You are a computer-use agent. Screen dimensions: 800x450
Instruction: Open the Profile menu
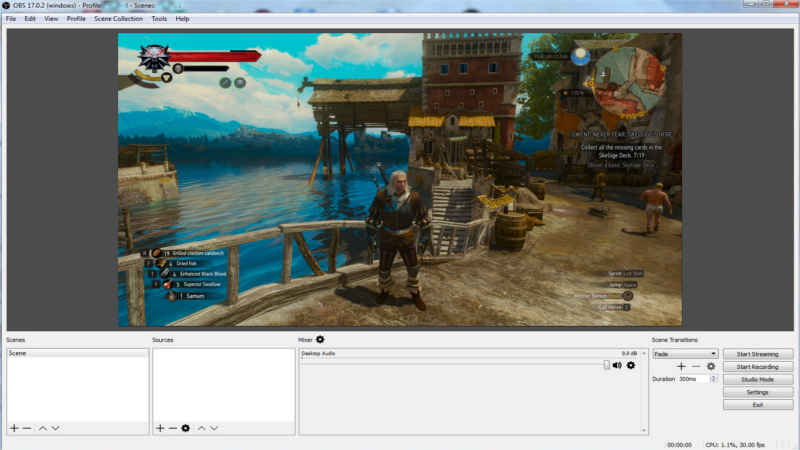coord(76,19)
